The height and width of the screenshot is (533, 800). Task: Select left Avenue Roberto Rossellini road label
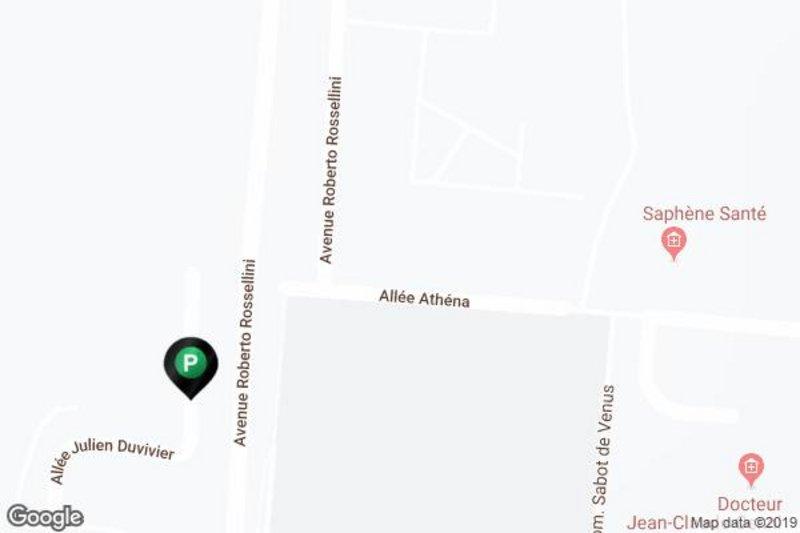244,352
